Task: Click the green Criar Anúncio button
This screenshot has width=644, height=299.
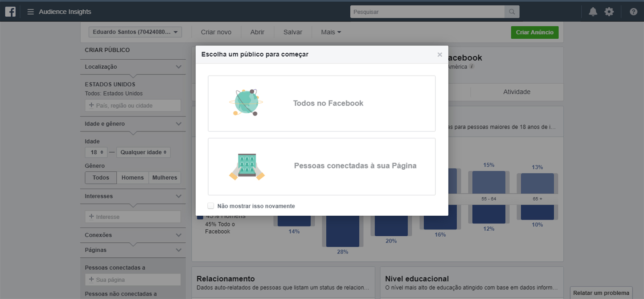Action: click(535, 32)
